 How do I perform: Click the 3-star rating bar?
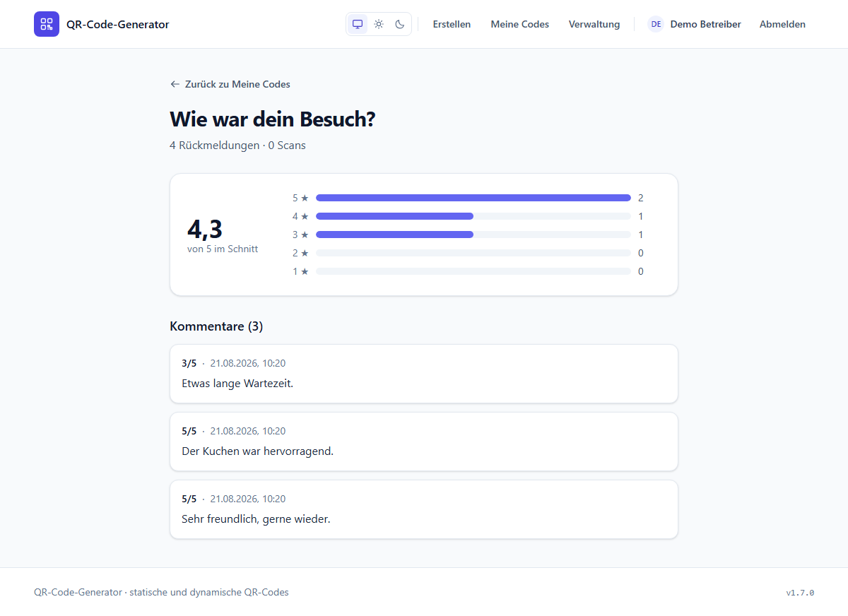pyautogui.click(x=473, y=235)
